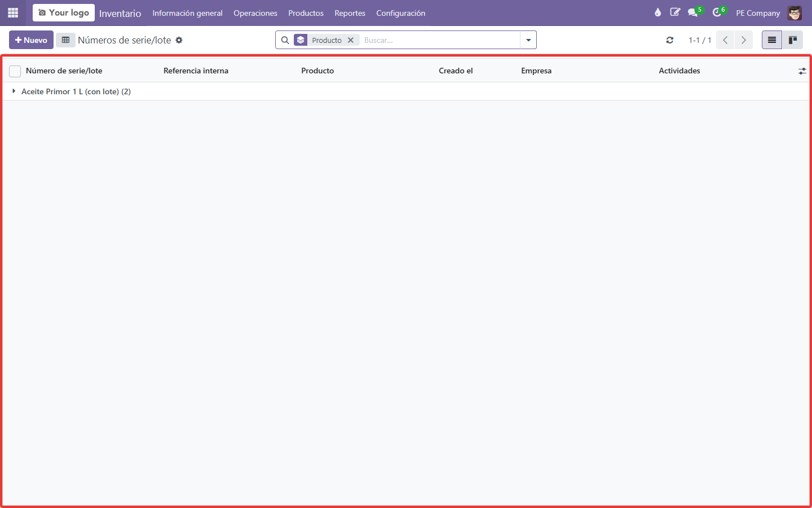The image size is (812, 508).
Task: Open the apps grid menu icon
Action: click(x=13, y=12)
